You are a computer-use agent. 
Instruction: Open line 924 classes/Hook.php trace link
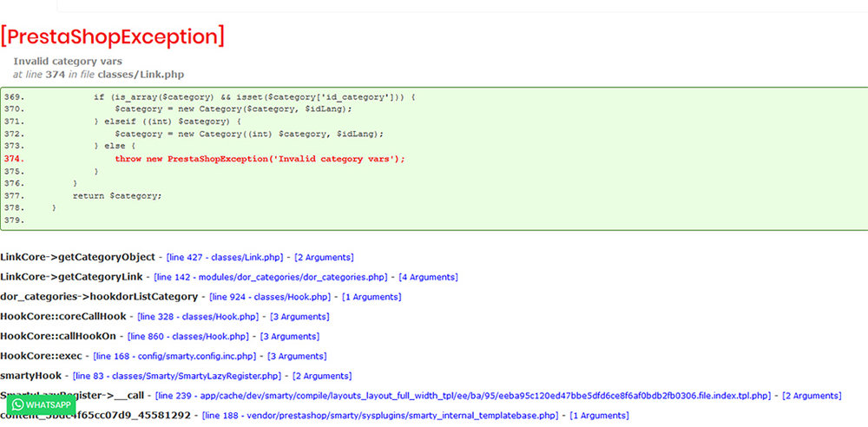click(x=270, y=297)
